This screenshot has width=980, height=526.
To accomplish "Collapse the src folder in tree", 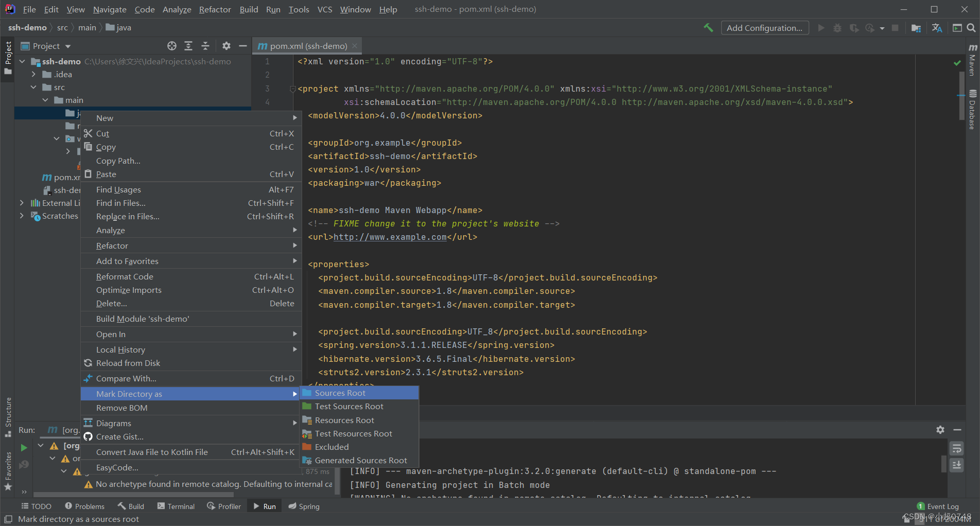I will [33, 87].
